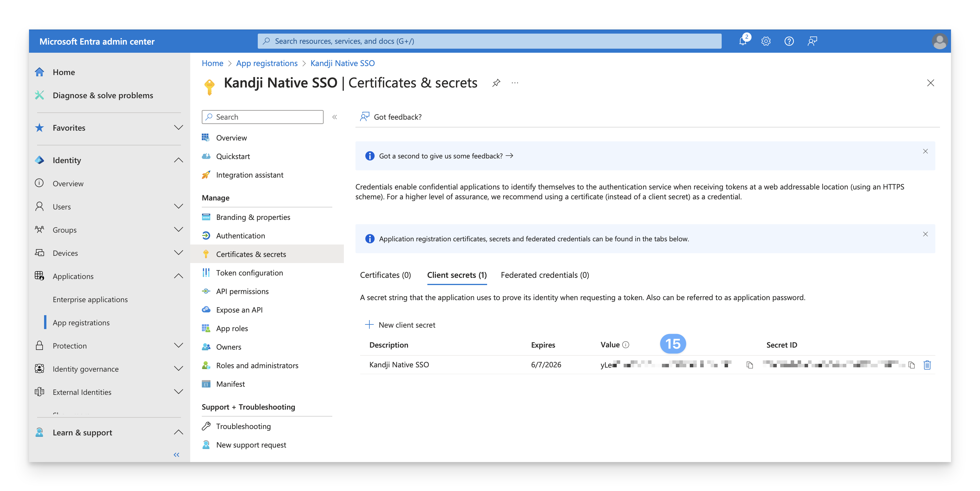Screen dimensions: 980x491
Task: Open Enterprise applications
Action: tap(90, 300)
